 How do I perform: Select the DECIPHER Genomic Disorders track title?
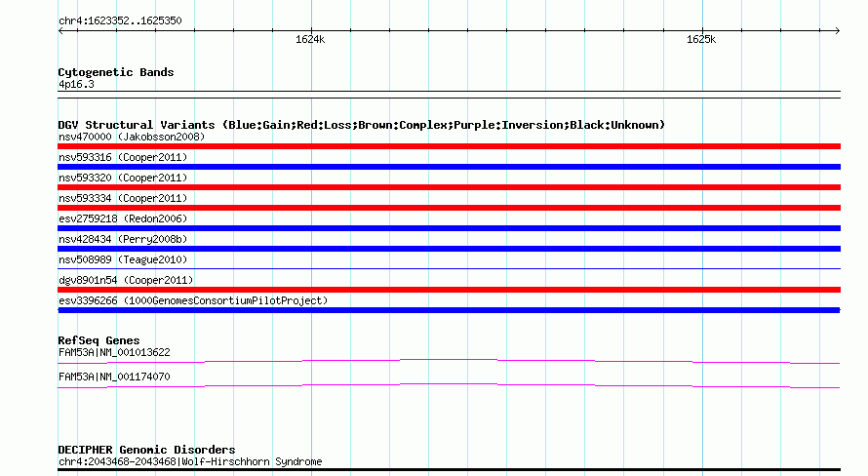pyautogui.click(x=146, y=450)
